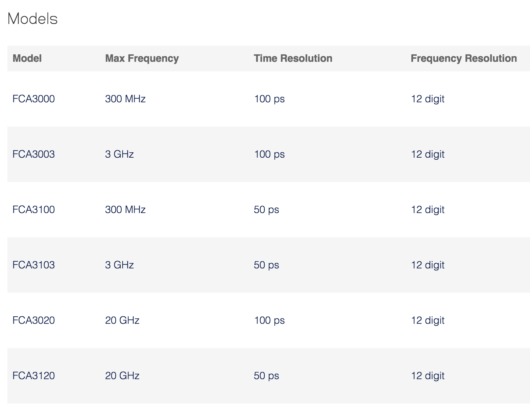Screen dimensions: 530x420
Task: Select the 300 MHz cell for FCA3000
Action: click(125, 99)
